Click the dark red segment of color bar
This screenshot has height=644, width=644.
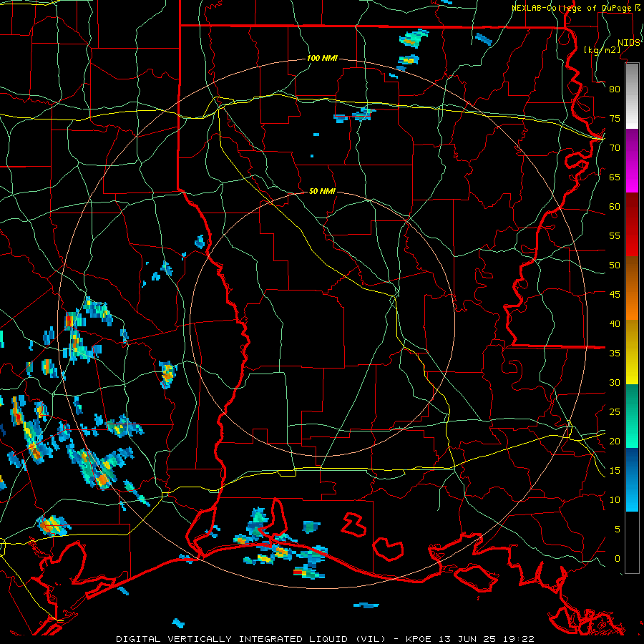coord(632,225)
